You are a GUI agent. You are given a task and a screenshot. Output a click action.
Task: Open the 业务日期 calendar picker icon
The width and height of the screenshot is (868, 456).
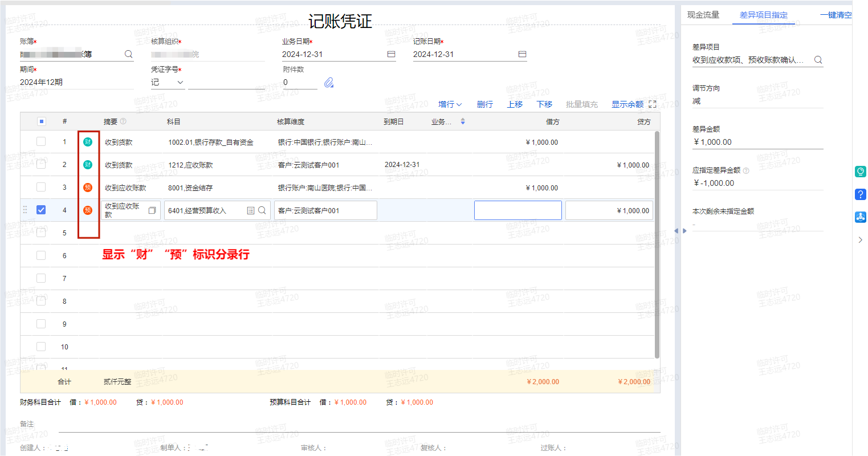point(391,54)
